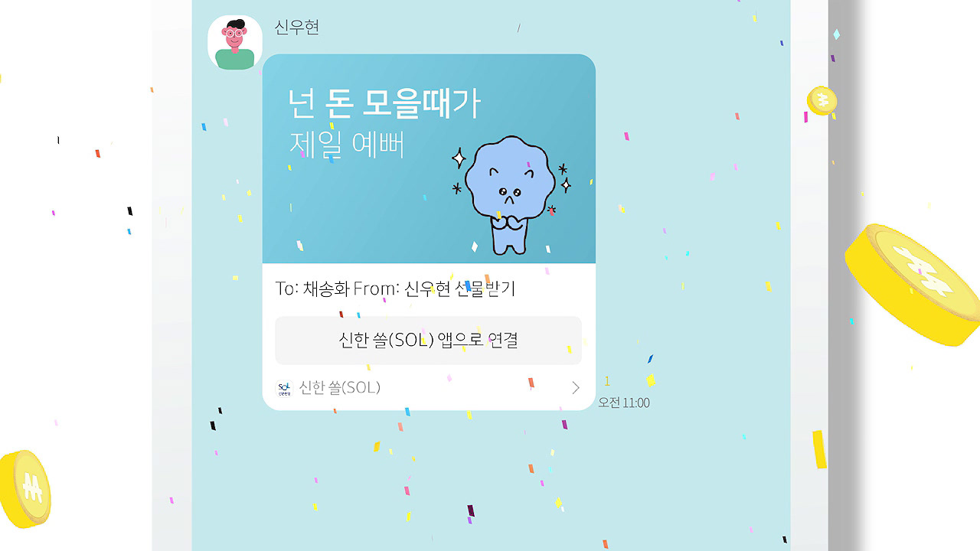
Task: Click the gold won coin at bottom left
Action: (x=25, y=488)
